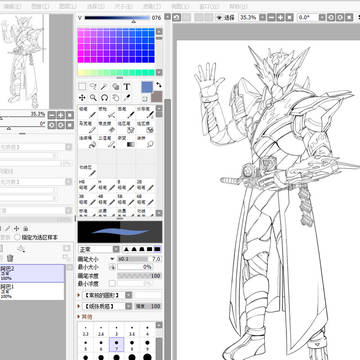Choose the smudge/blur tool in tray
This screenshot has height=360, width=360.
[x=146, y=142]
